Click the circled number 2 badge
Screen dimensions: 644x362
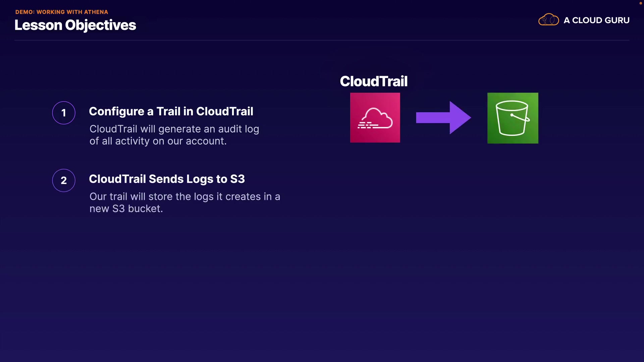tap(64, 181)
